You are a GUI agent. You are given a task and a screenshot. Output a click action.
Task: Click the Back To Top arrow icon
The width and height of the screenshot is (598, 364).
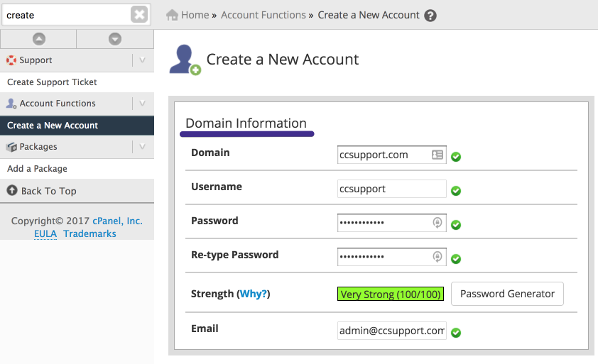pyautogui.click(x=11, y=190)
